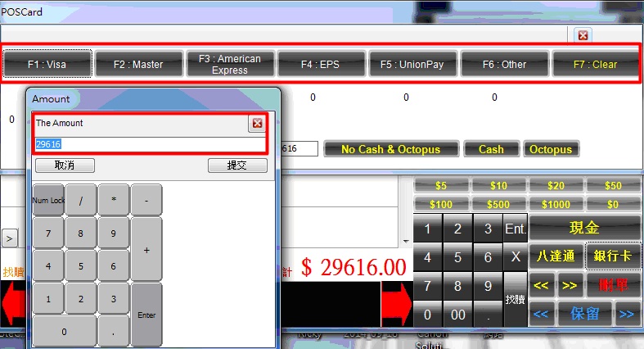Tap gray key 1 on the Amount keypad
Screen dimensions: 644x349
point(48,299)
